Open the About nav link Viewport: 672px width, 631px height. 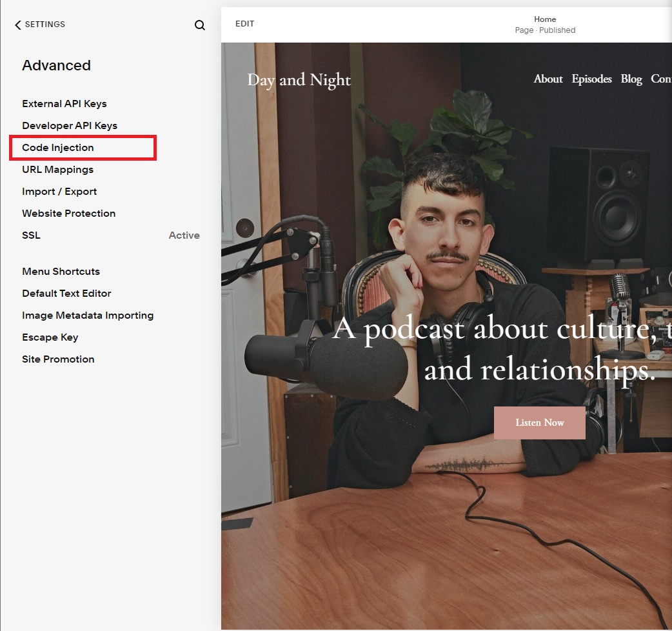tap(548, 79)
